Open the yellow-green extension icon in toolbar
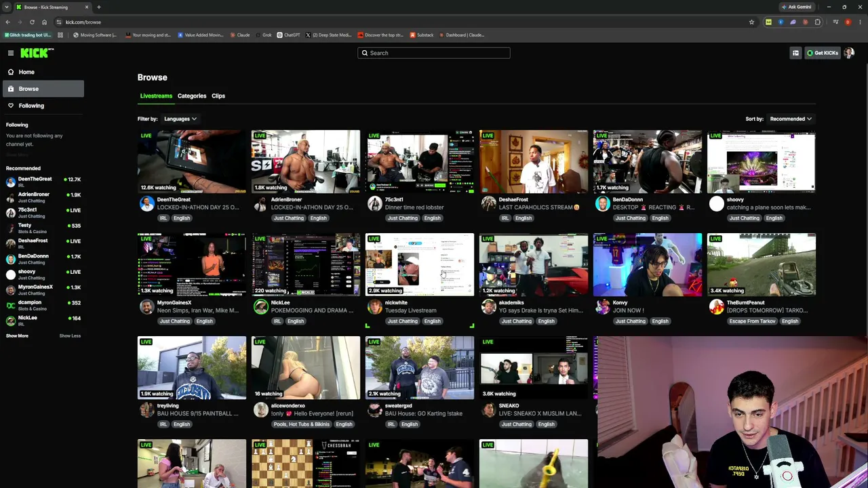 [x=768, y=22]
